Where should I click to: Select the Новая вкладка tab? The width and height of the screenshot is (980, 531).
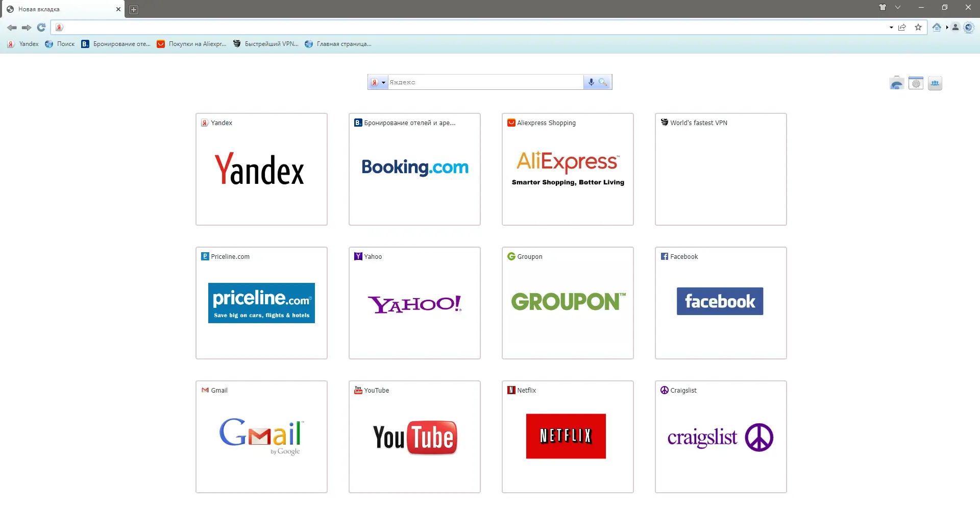click(62, 9)
